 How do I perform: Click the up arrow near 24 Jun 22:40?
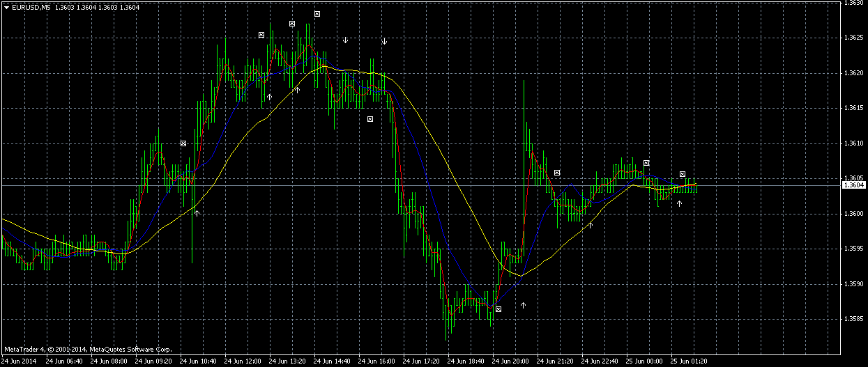[x=591, y=224]
